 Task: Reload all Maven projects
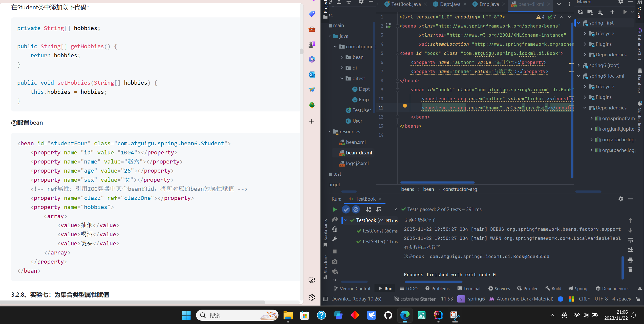[x=580, y=12]
